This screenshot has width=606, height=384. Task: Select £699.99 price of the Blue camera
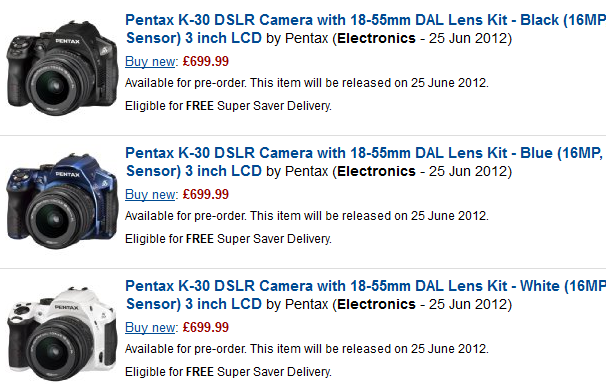point(206,194)
